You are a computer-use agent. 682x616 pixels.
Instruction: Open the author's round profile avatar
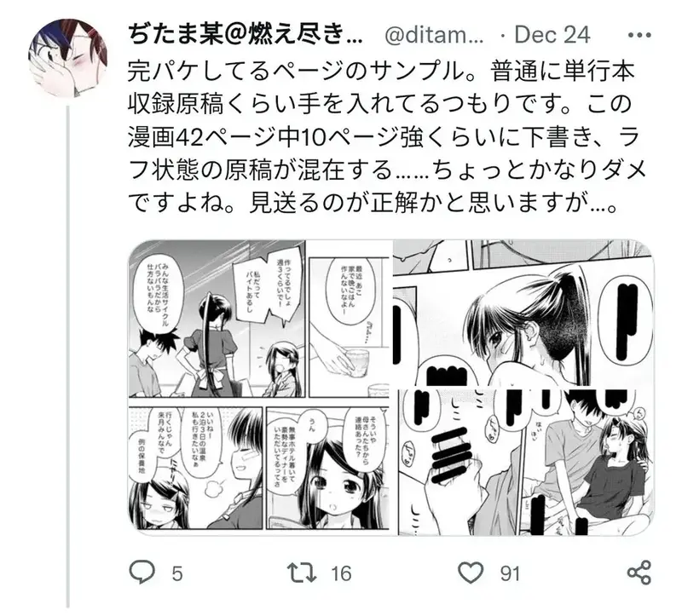[x=68, y=58]
